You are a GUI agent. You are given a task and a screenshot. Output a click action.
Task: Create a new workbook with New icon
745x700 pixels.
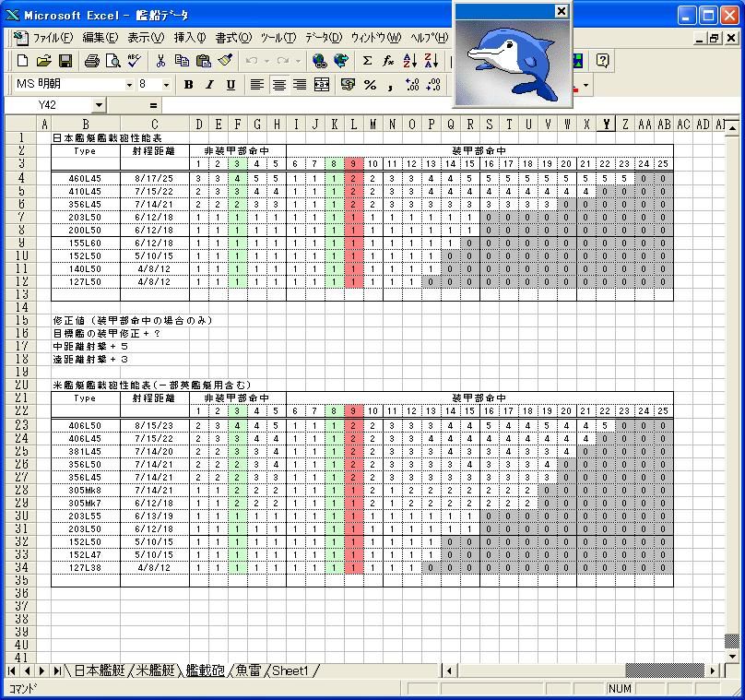[x=22, y=61]
